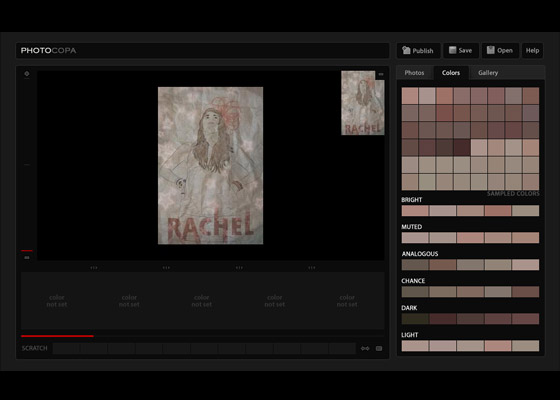This screenshot has height=400, width=560.
Task: Open the Help button
Action: tap(532, 50)
